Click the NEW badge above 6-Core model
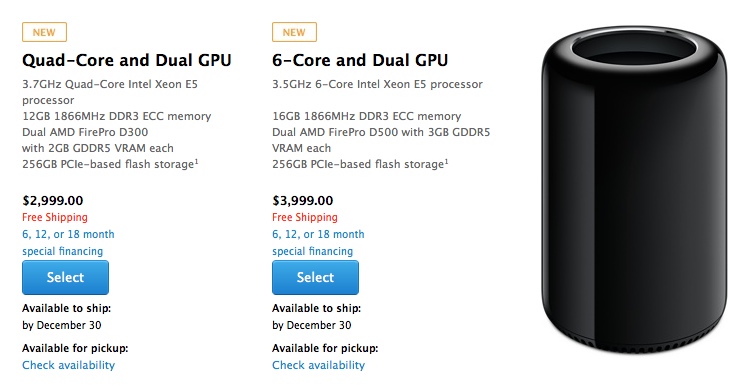 (x=294, y=32)
